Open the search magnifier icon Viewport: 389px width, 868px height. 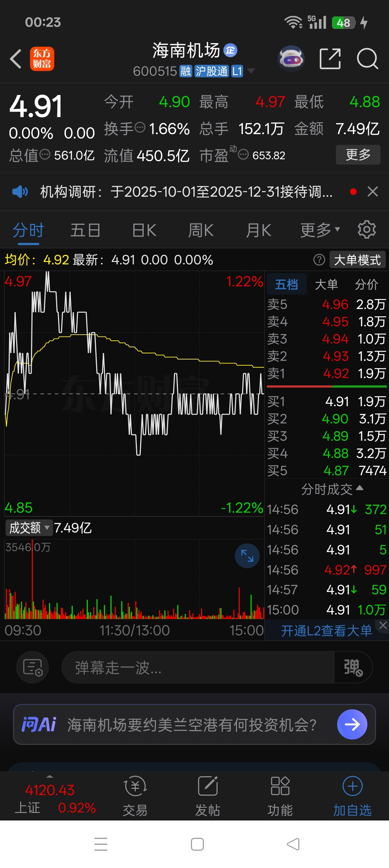tap(367, 59)
